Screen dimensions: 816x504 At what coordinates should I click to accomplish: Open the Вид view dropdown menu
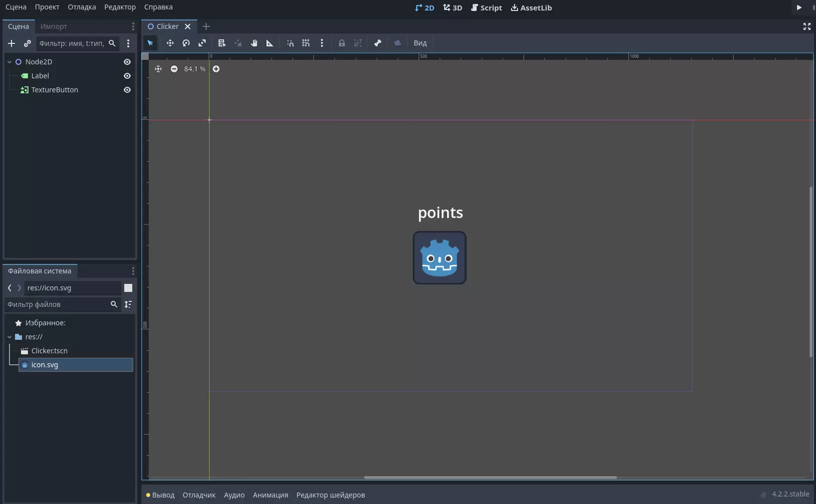[x=420, y=43]
